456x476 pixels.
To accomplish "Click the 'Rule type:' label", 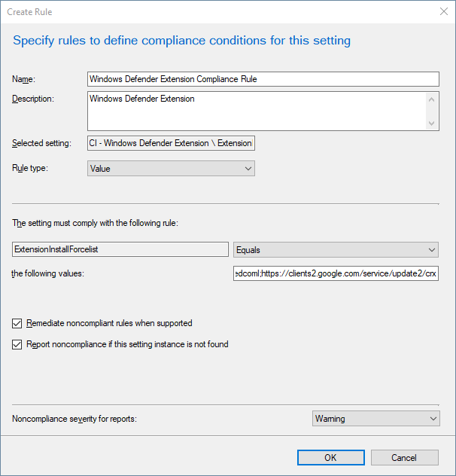I will [30, 169].
